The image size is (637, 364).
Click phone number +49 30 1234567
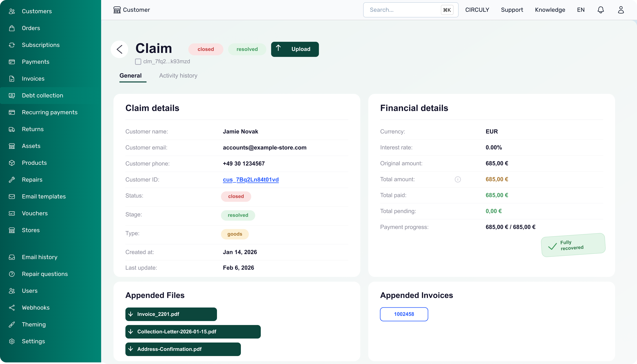tap(244, 164)
